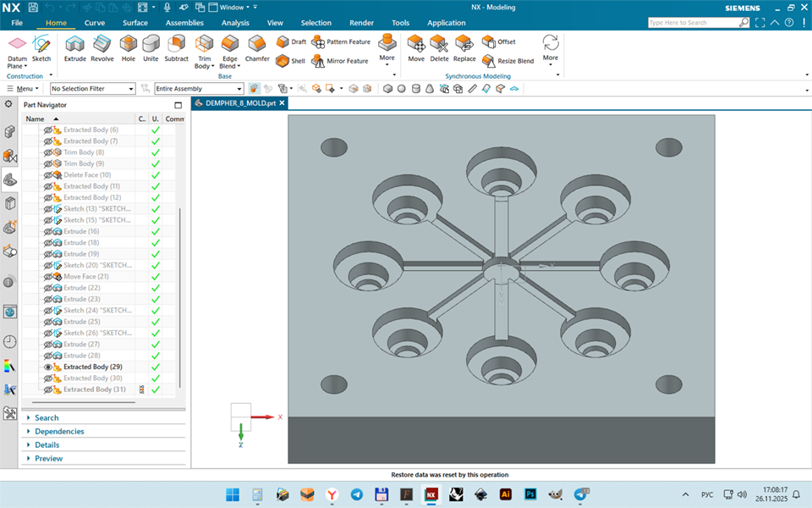The height and width of the screenshot is (508, 812).
Task: Activate the Subtract boolean tool
Action: coord(177,49)
